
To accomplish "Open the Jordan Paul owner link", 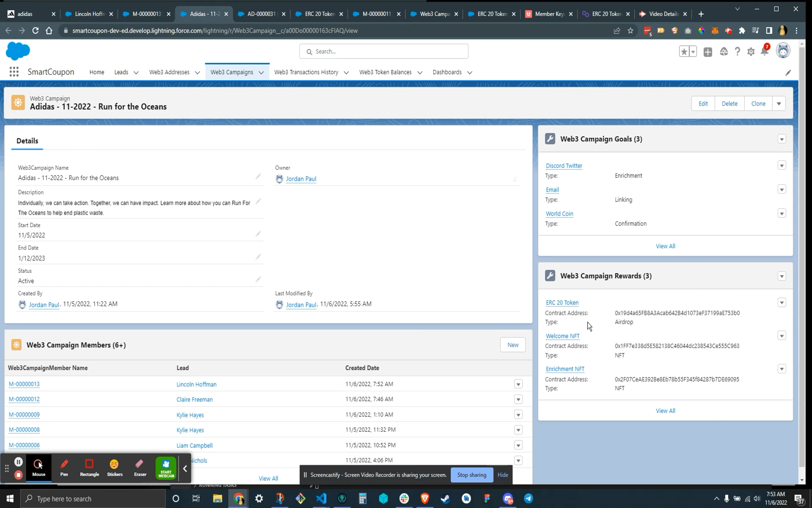I will click(301, 179).
